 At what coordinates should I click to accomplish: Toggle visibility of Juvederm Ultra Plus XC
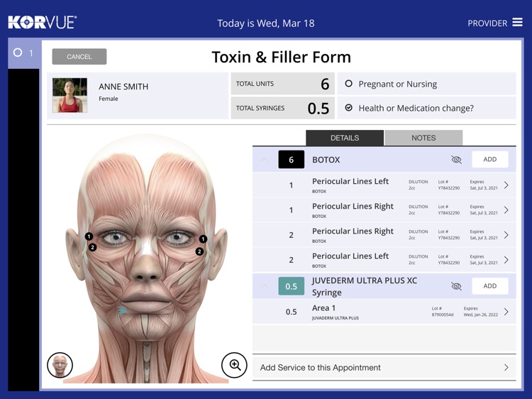(456, 286)
